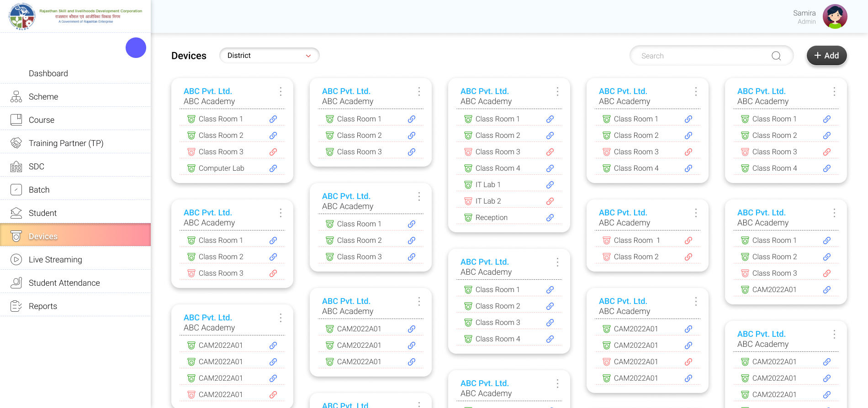The height and width of the screenshot is (408, 868).
Task: Click the SDC building icon
Action: pyautogui.click(x=16, y=167)
